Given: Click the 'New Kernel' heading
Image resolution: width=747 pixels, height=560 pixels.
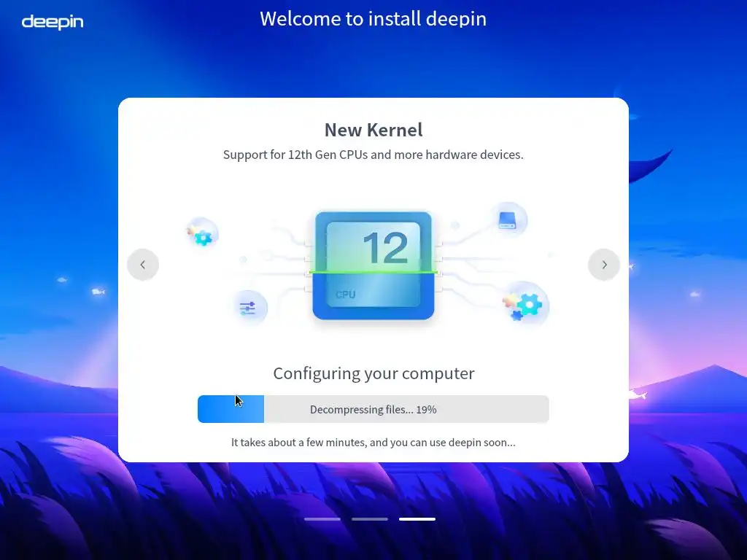Looking at the screenshot, I should [x=373, y=130].
